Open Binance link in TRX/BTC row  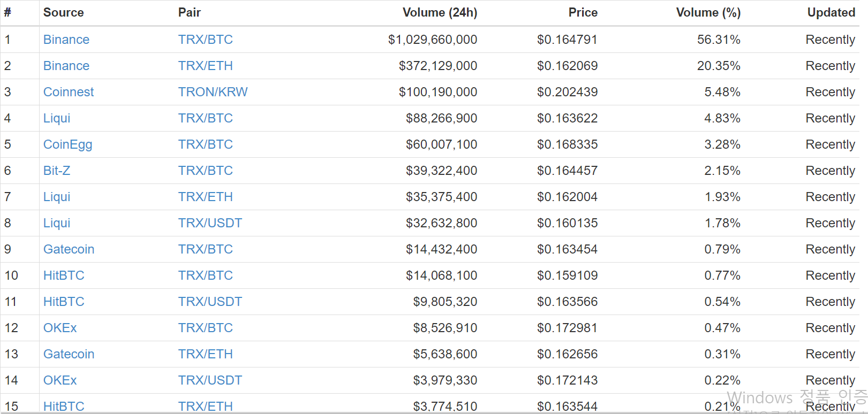click(x=66, y=40)
